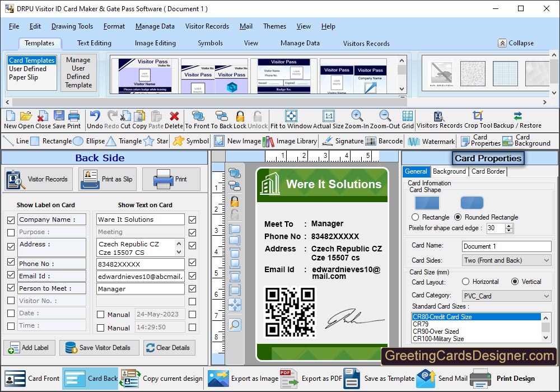The width and height of the screenshot is (560, 392).
Task: Select the Paper Slip template type
Action: click(x=23, y=77)
